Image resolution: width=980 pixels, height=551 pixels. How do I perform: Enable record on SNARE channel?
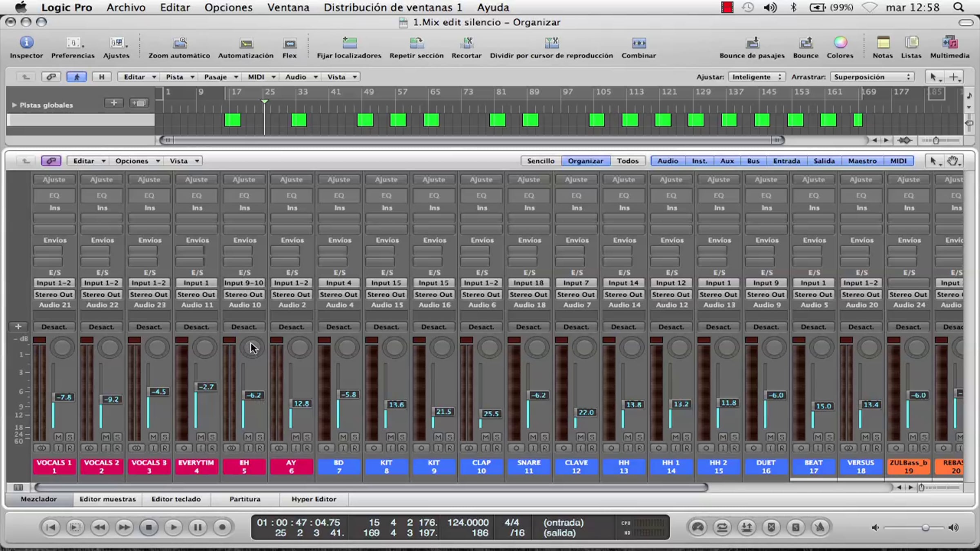(x=544, y=448)
